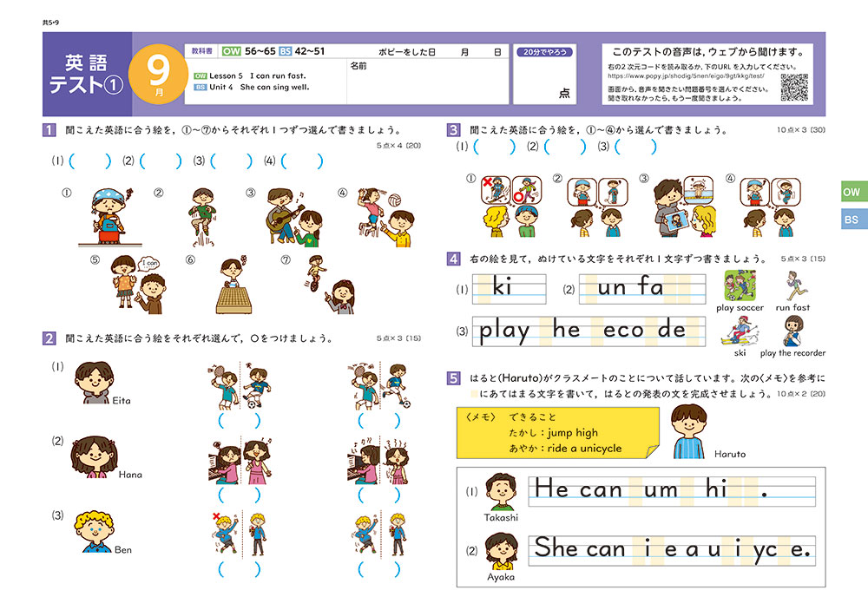868x610 pixels.
Task: Click picture ⑥ boy at shogi board
Action: pos(234,285)
